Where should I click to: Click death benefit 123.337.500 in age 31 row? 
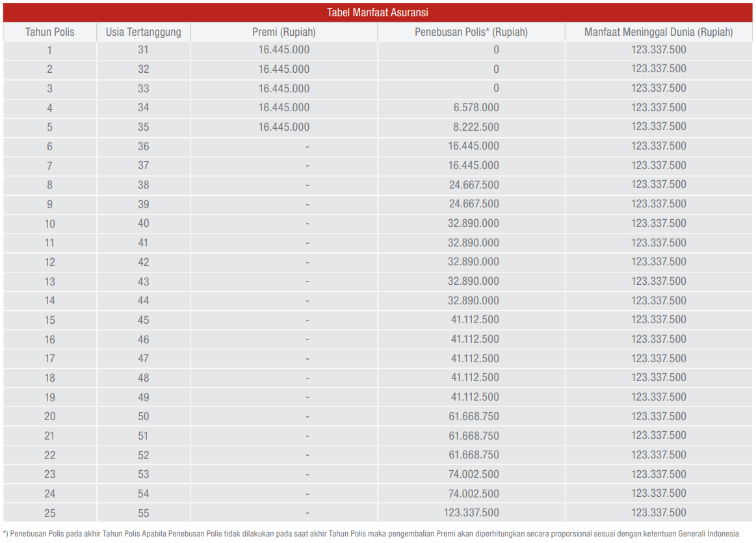658,49
